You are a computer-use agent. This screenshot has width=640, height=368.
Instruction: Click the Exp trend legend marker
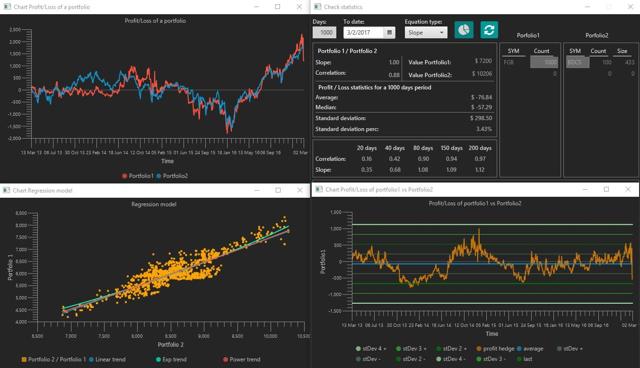[158, 359]
